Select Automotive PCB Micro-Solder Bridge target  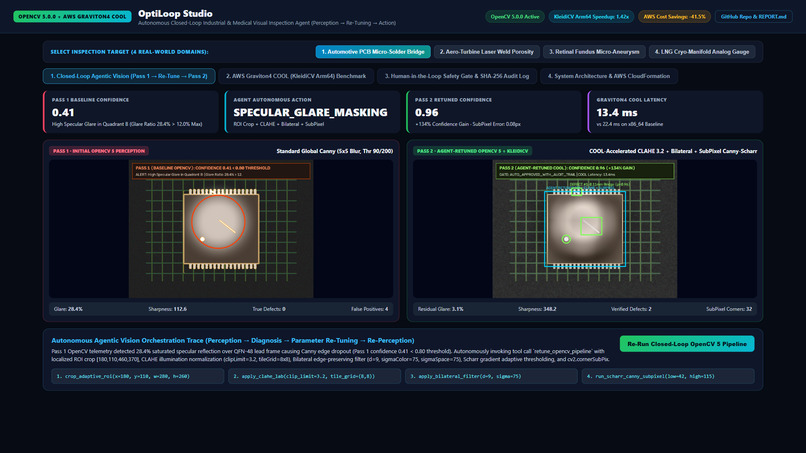[x=373, y=52]
